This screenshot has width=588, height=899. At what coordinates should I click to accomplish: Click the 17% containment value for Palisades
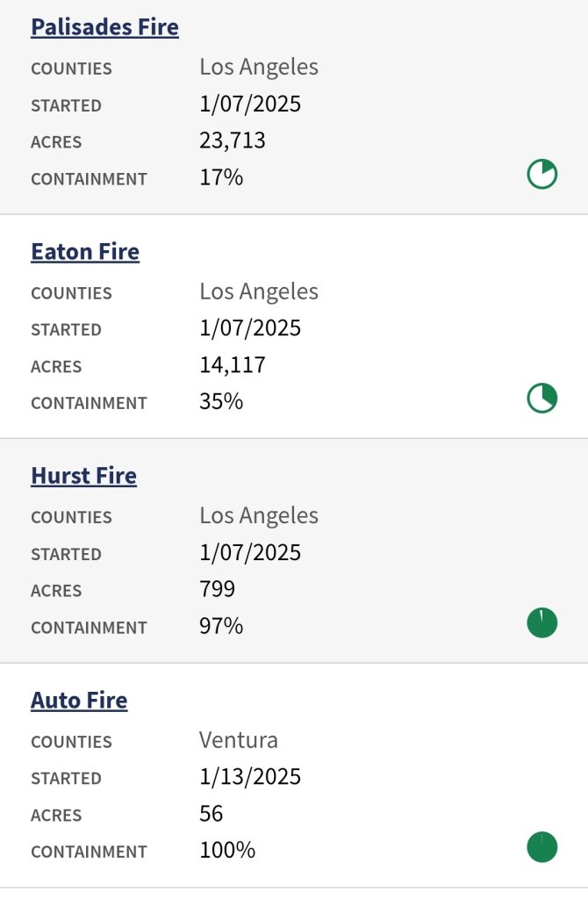point(221,177)
